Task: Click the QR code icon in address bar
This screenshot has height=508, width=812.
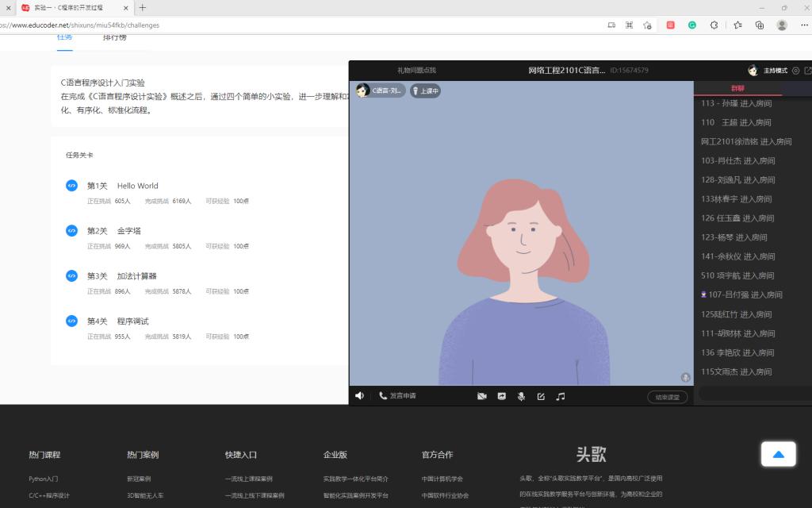Action: [629, 25]
